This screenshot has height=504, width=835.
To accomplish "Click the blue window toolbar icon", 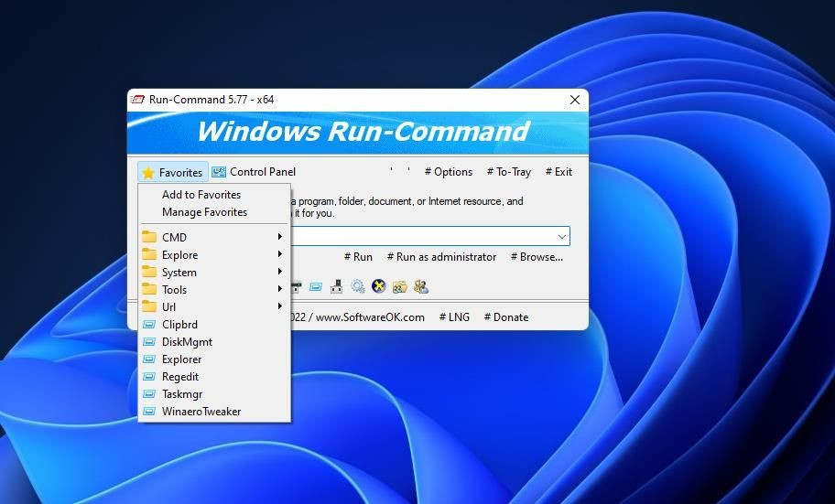I will (316, 287).
